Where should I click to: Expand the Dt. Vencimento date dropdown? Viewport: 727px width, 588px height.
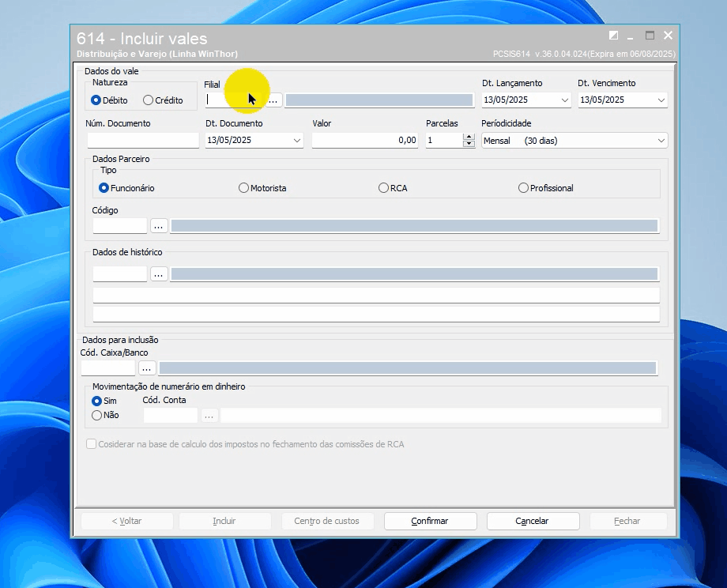[661, 100]
